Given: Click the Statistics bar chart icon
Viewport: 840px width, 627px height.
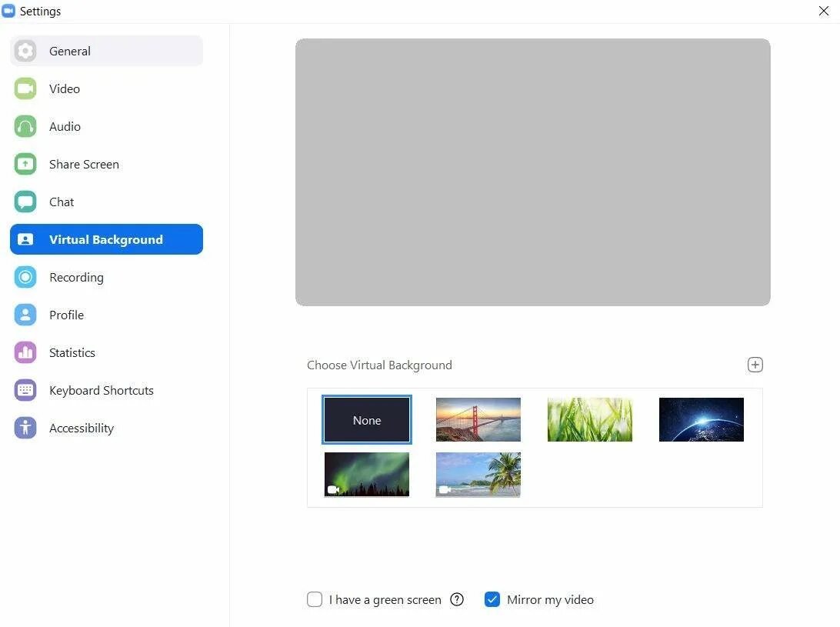Looking at the screenshot, I should [25, 352].
